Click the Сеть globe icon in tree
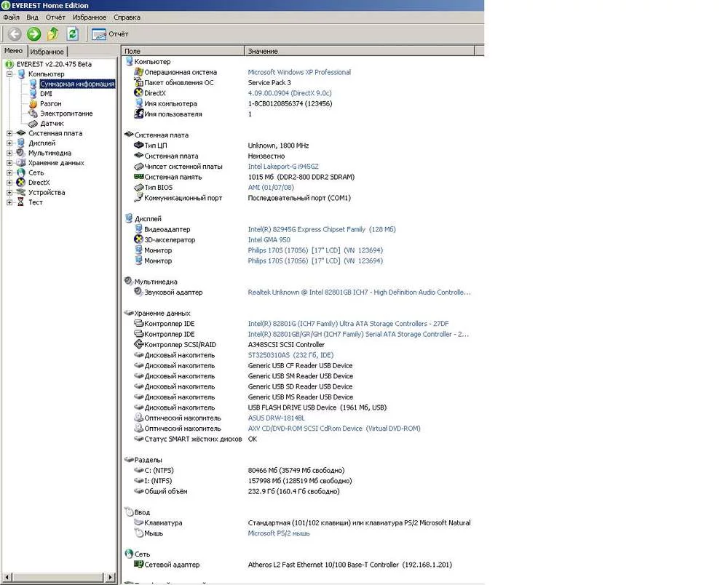728x585 pixels. click(21, 172)
